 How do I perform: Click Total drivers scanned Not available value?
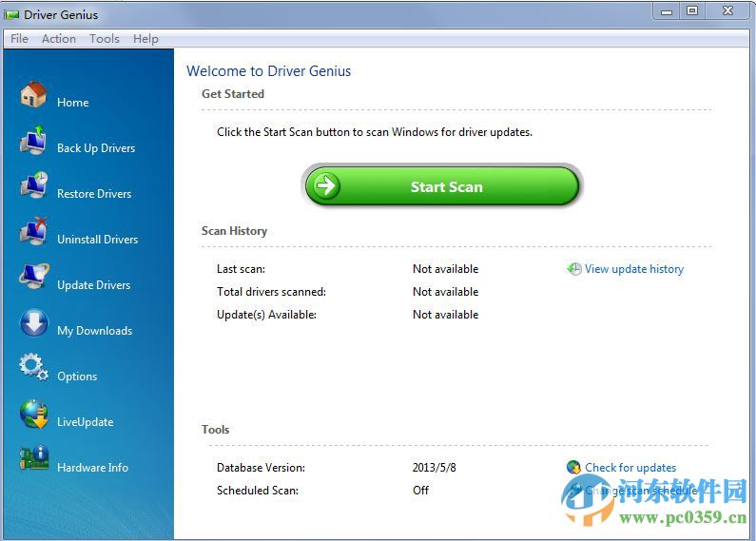(x=445, y=291)
